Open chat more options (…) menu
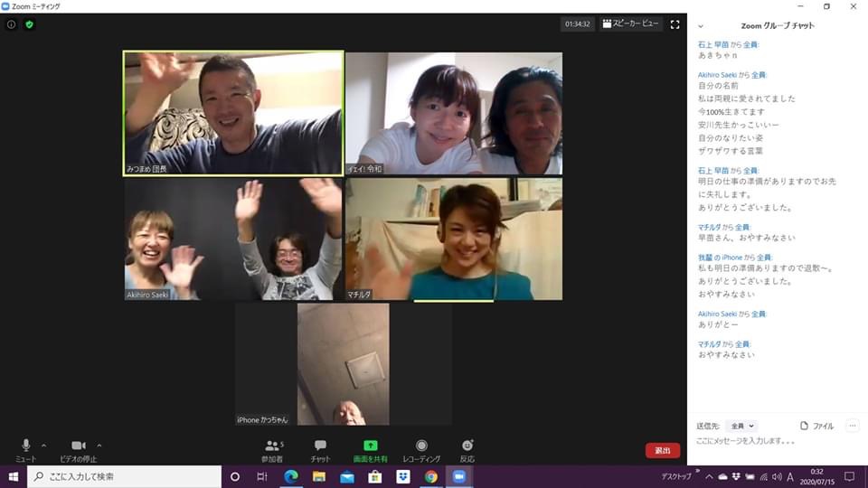The height and width of the screenshot is (488, 868). pyautogui.click(x=852, y=426)
